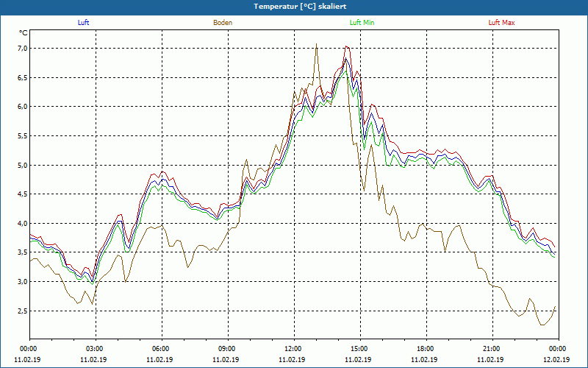588x368 pixels.
Task: Click the Luft Max peak near 14:20
Action: tap(347, 46)
